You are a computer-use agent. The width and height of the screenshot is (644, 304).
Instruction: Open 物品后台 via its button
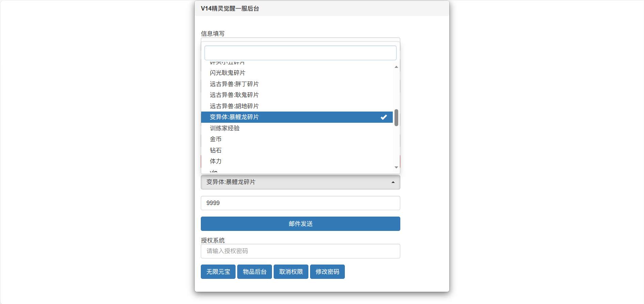pyautogui.click(x=255, y=272)
